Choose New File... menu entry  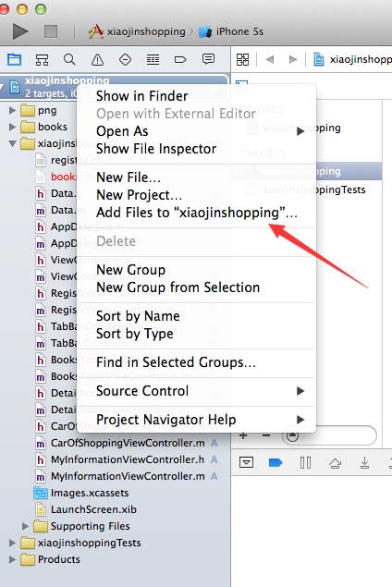[x=129, y=177]
